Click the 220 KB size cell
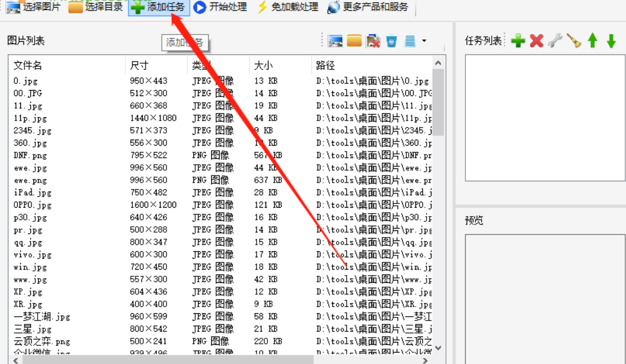626x364 pixels. coord(268,341)
